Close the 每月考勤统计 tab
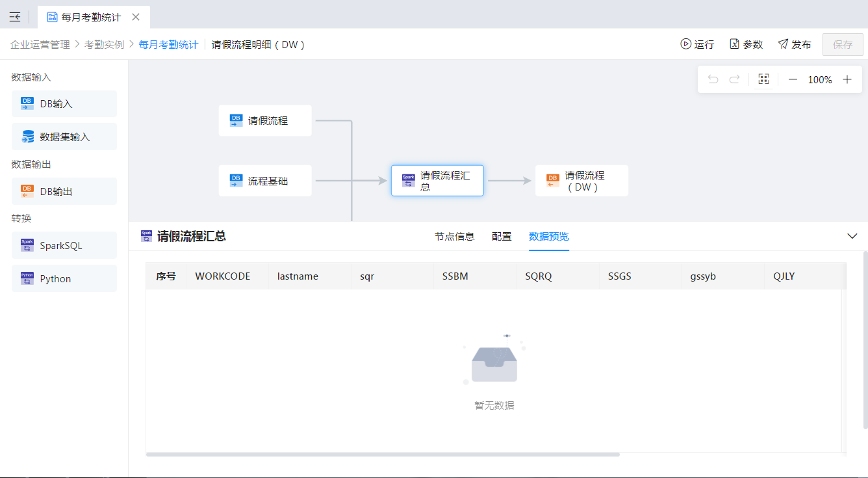This screenshot has height=478, width=868. (135, 18)
